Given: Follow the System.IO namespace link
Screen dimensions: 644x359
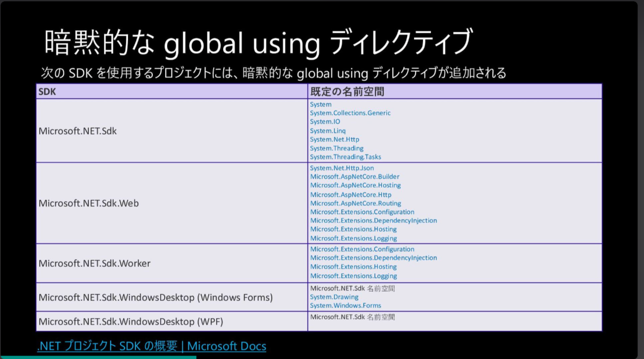Looking at the screenshot, I should click(x=325, y=122).
